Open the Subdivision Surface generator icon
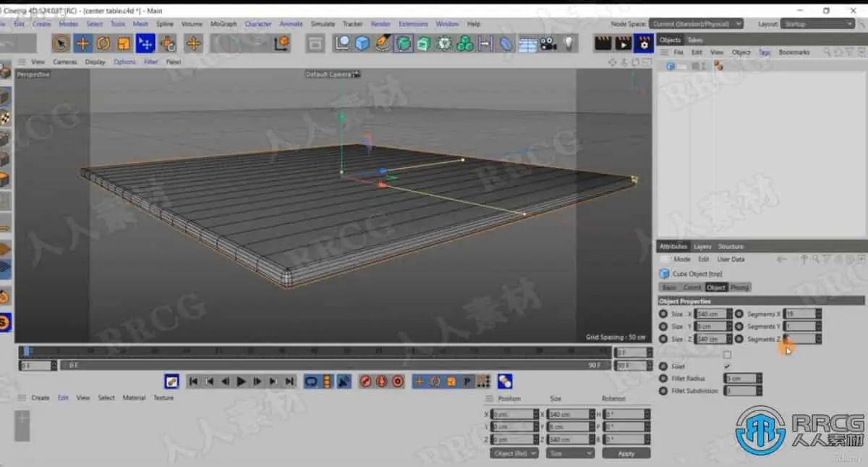The image size is (868, 467). click(x=404, y=43)
